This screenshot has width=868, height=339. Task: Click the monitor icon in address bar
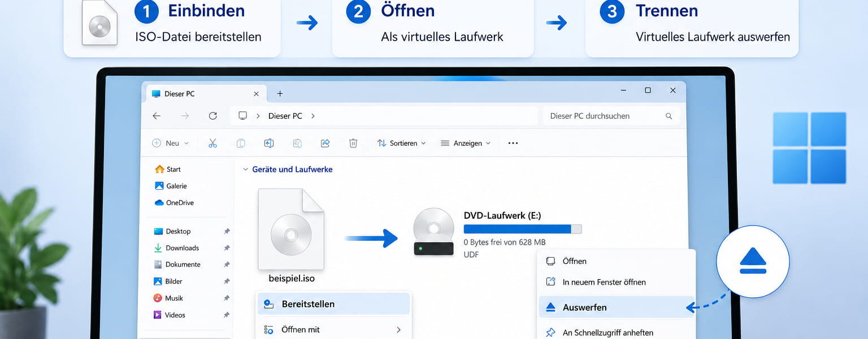[243, 116]
